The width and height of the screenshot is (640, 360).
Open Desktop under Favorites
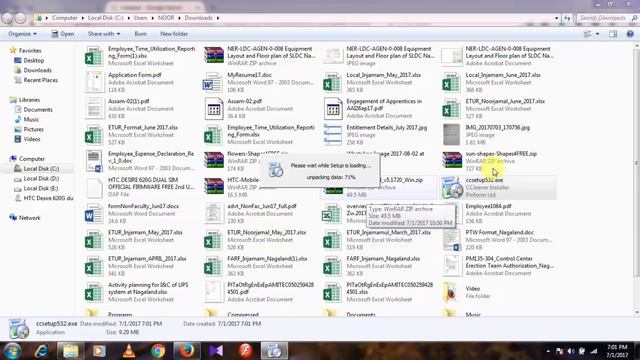tap(33, 60)
